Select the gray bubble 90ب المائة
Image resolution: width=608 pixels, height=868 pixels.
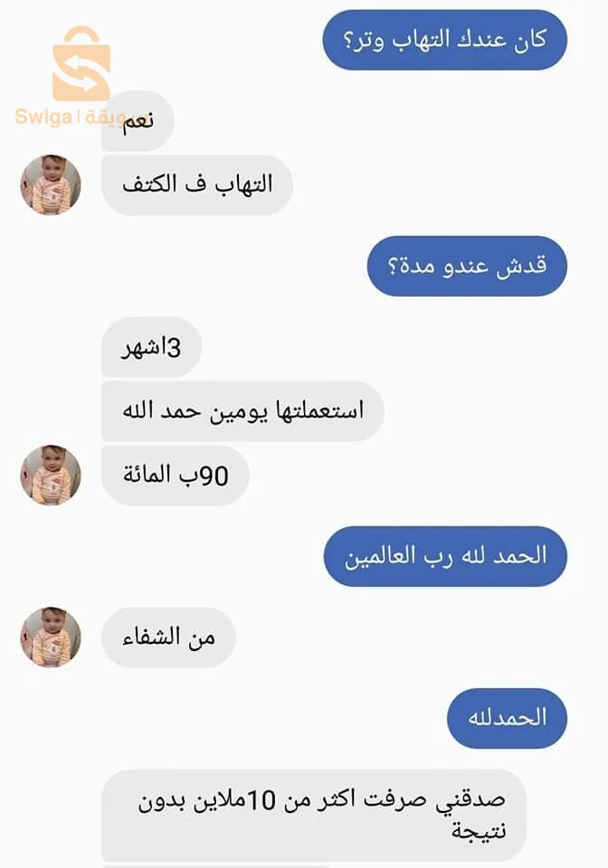coord(175,475)
